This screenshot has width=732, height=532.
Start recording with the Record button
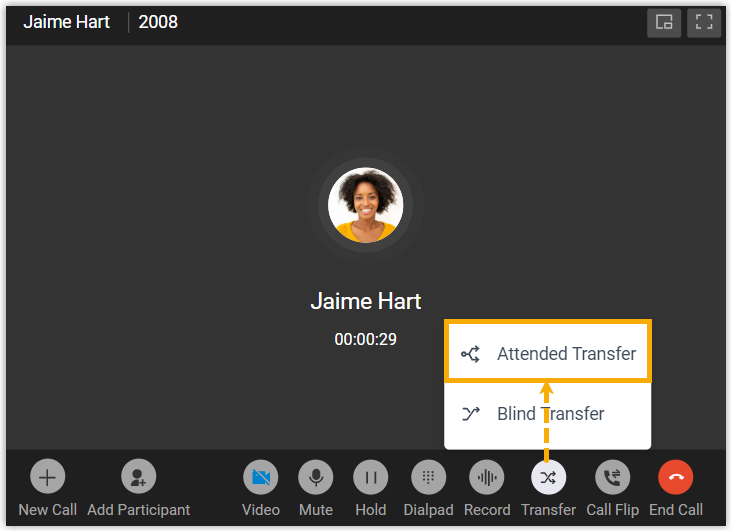(x=486, y=477)
